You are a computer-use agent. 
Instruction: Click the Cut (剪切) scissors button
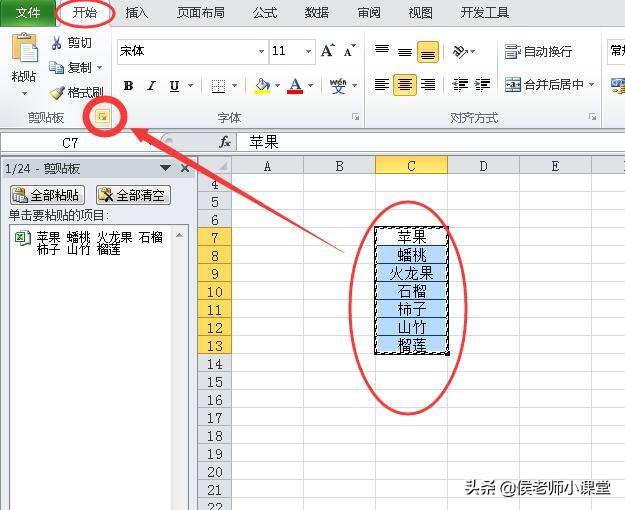pos(71,43)
